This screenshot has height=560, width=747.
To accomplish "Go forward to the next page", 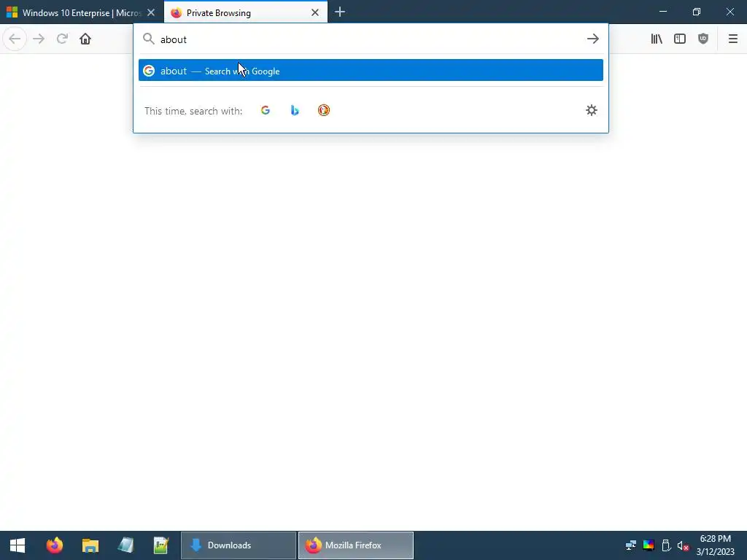I will click(x=39, y=39).
